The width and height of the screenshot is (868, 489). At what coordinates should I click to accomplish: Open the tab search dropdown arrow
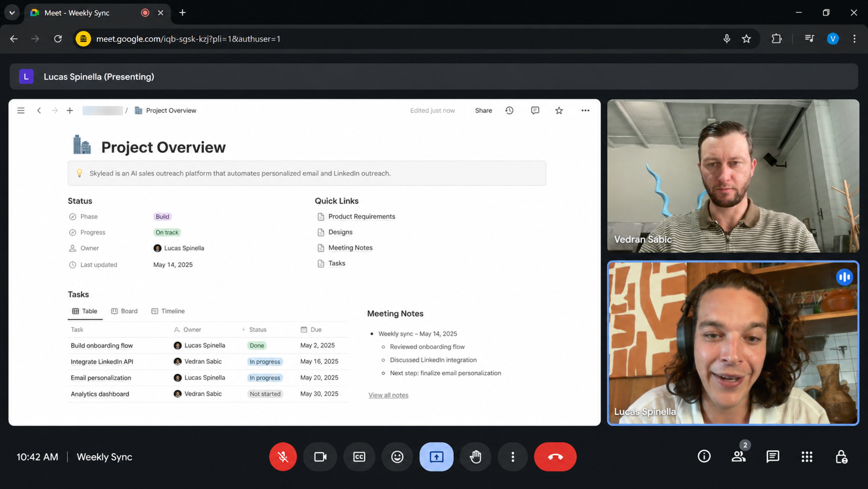tap(12, 13)
